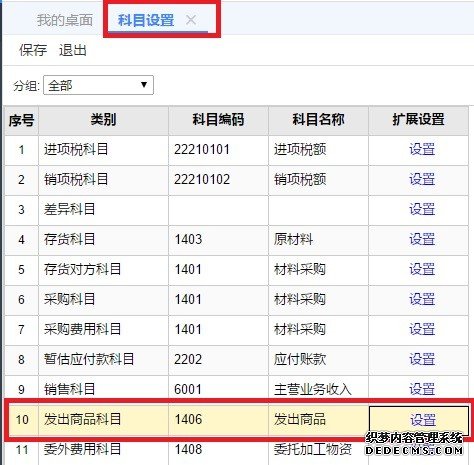
Task: Click the 科目编码 column header
Action: pos(218,120)
